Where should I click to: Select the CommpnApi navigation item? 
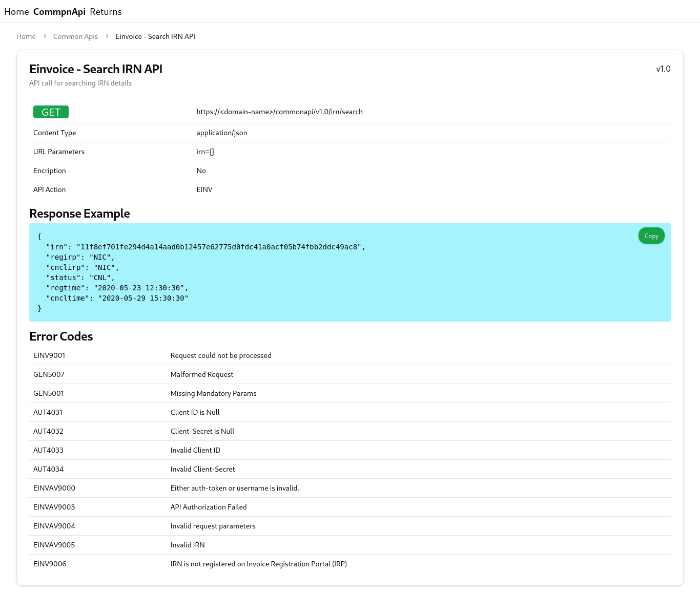coord(59,12)
